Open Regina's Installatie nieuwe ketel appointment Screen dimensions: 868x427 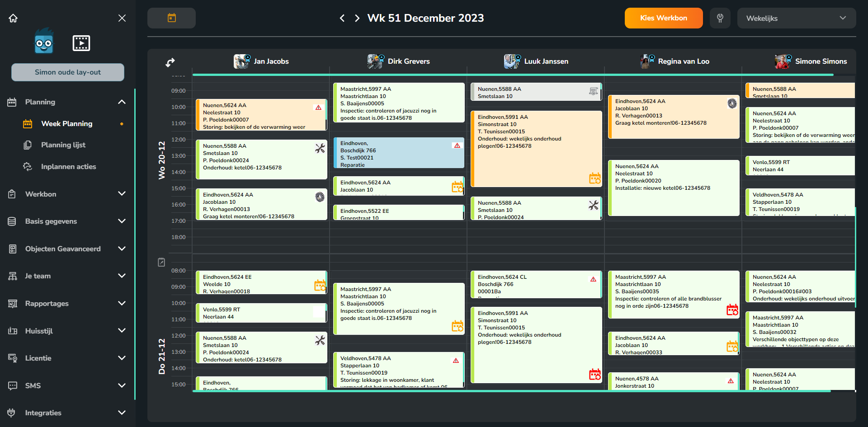pos(674,188)
